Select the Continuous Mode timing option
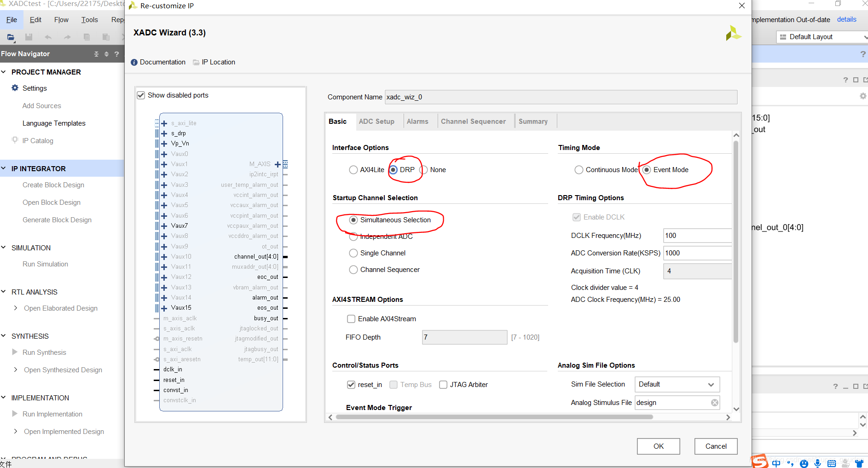 tap(579, 170)
